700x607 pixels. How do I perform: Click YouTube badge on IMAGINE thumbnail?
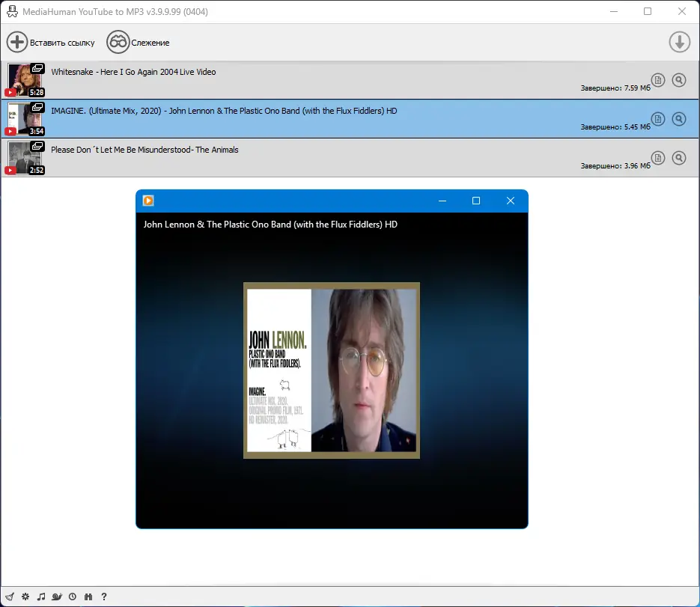pos(10,131)
